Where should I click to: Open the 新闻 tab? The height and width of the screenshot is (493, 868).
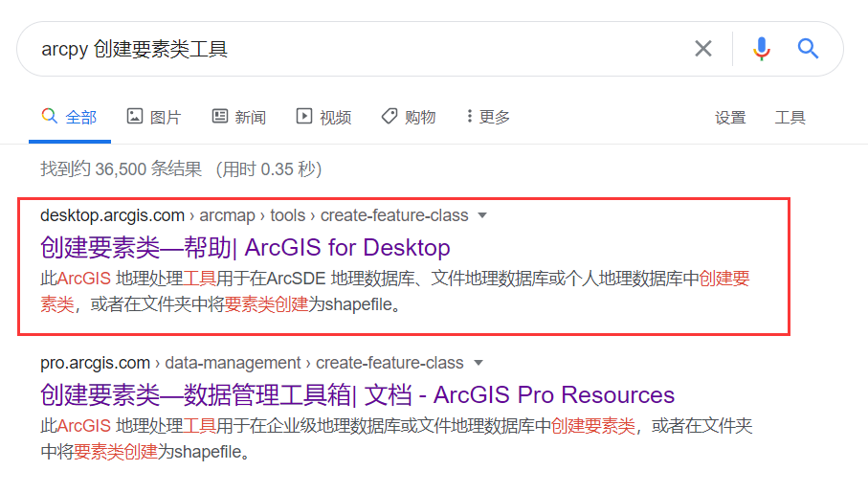(x=239, y=118)
